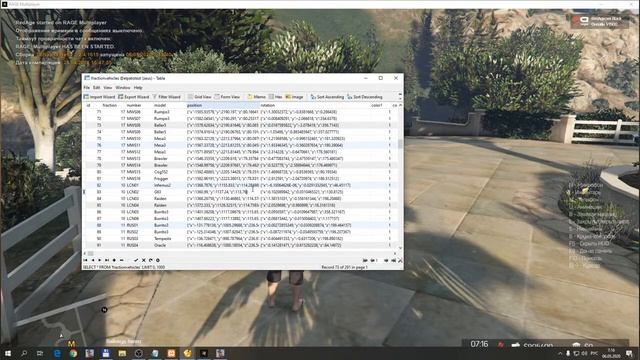The image size is (640, 360).
Task: Open Google Chrome from taskbar
Action: pyautogui.click(x=73, y=353)
